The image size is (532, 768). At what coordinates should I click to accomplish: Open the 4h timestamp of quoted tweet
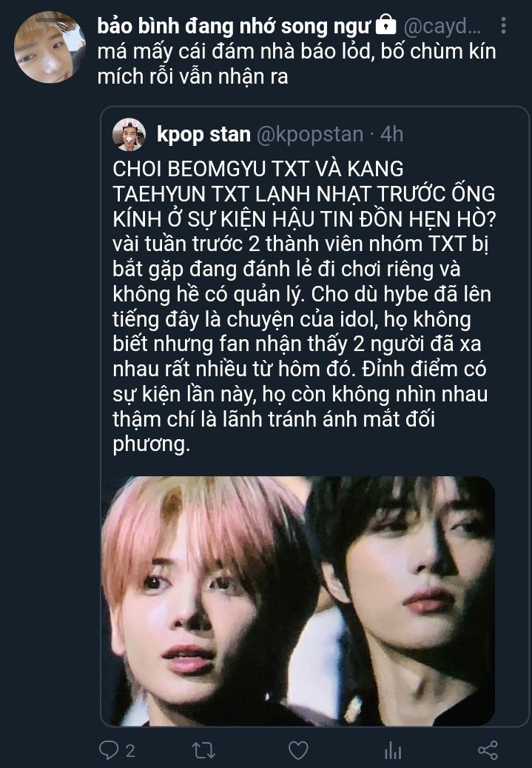[392, 134]
